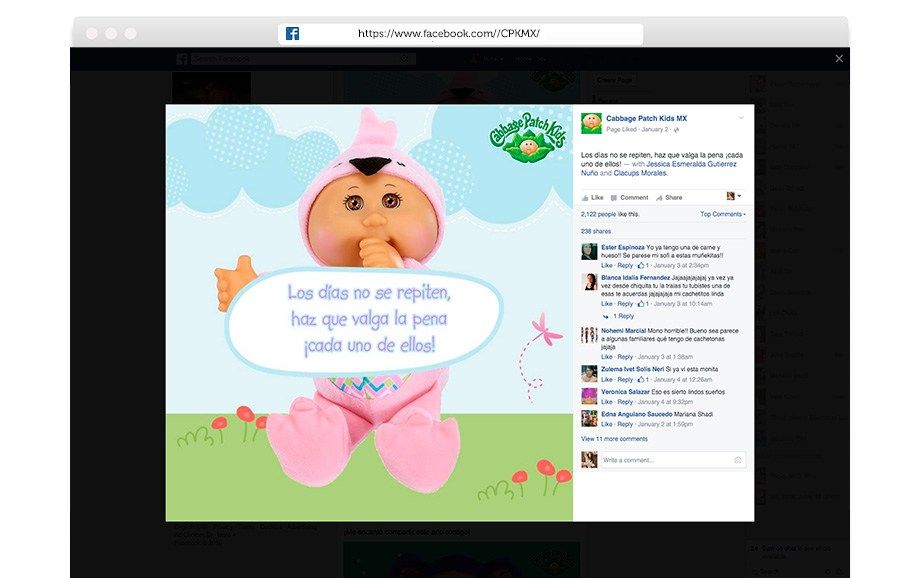Open Veronica Salazar's profile picture
The width and height of the screenshot is (924, 578).
point(589,396)
